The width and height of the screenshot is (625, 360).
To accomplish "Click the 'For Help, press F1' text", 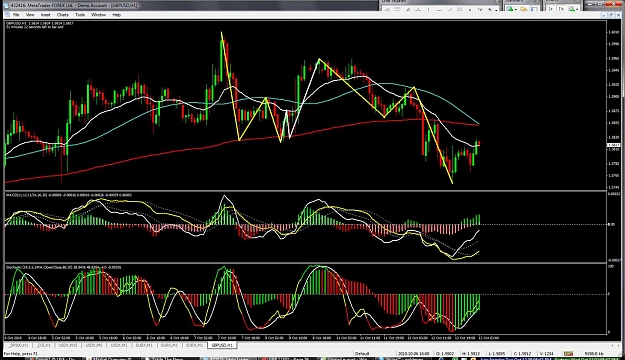I will (x=21, y=354).
